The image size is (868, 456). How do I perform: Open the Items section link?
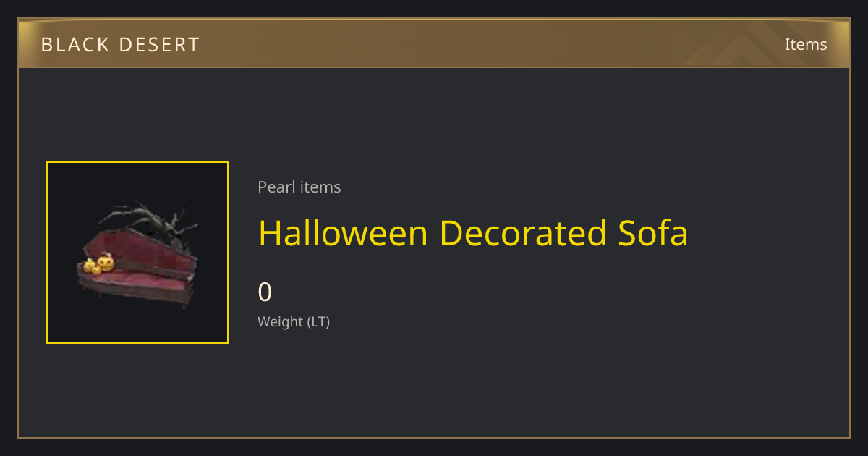pyautogui.click(x=806, y=44)
